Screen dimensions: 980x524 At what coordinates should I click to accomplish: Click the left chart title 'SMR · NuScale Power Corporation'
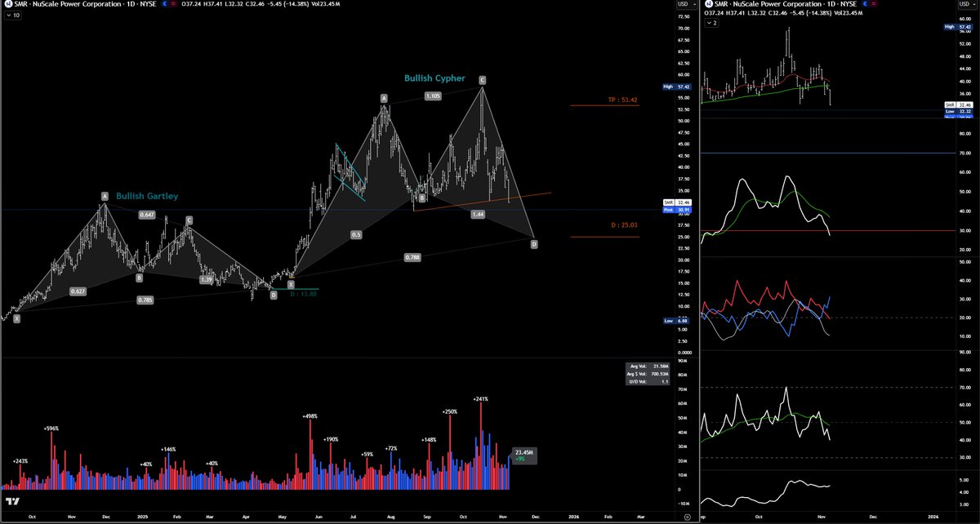click(67, 5)
